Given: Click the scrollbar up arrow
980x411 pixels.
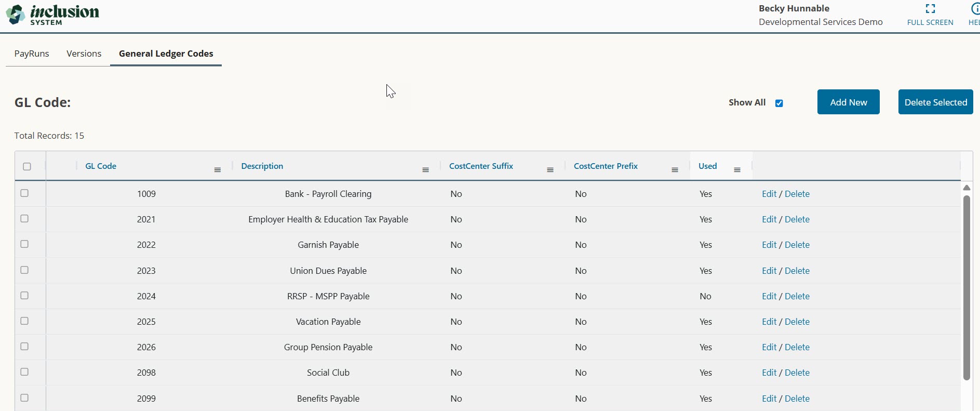Looking at the screenshot, I should point(966,188).
